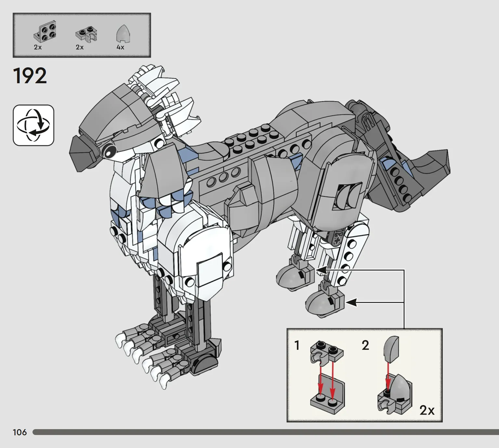This screenshot has width=499, height=448.
Task: Click the page number 106
Action: pyautogui.click(x=20, y=432)
